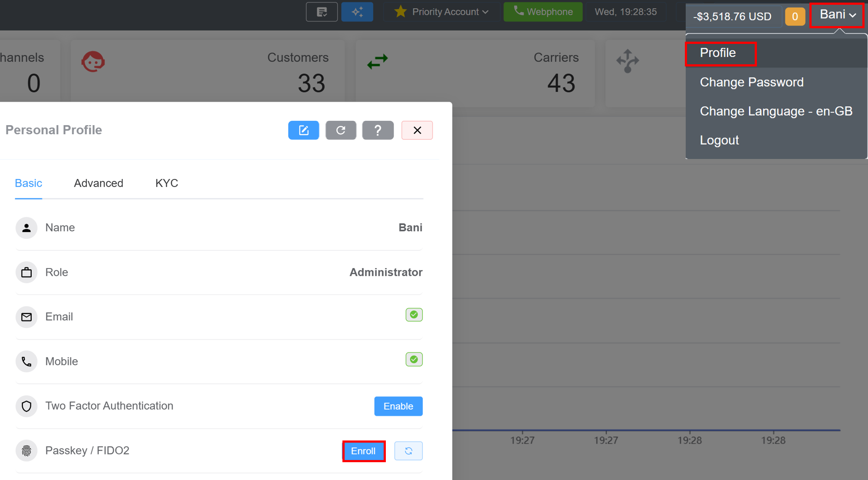This screenshot has width=868, height=480.
Task: Click the Mobile verified green checkbox
Action: click(x=414, y=359)
